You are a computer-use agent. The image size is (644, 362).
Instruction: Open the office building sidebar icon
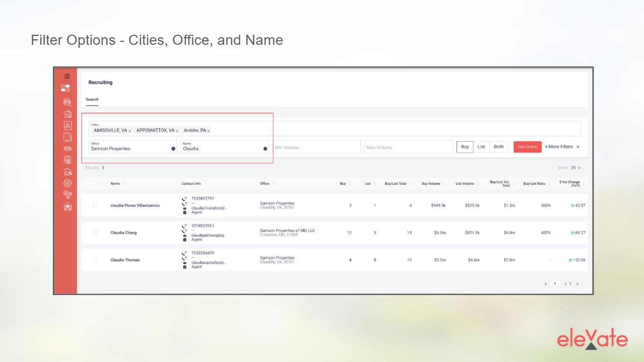[67, 137]
